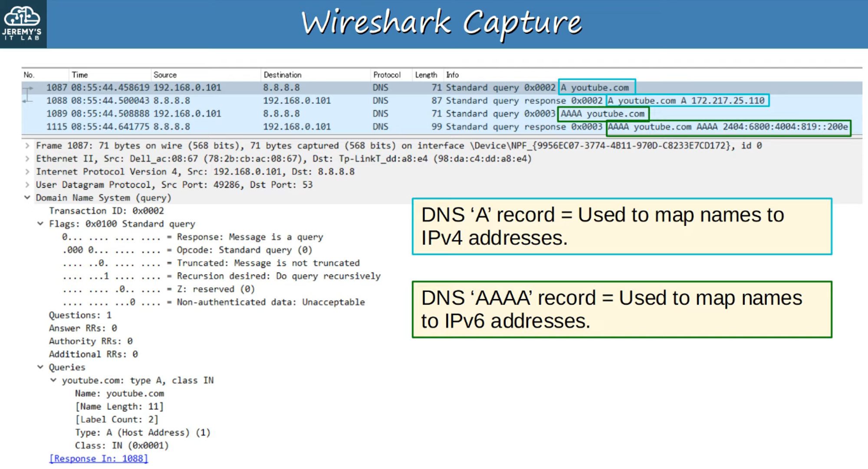Open the Response In: 1088 link

tap(99, 459)
